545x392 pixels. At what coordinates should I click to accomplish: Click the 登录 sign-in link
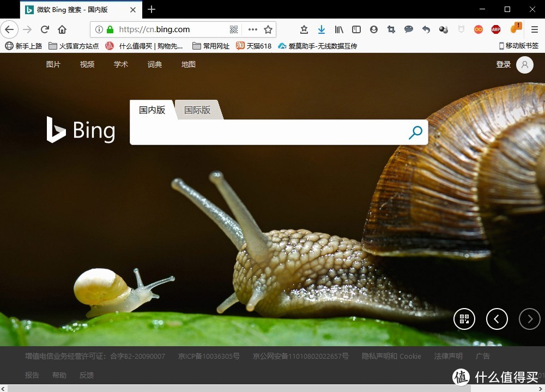tap(503, 64)
